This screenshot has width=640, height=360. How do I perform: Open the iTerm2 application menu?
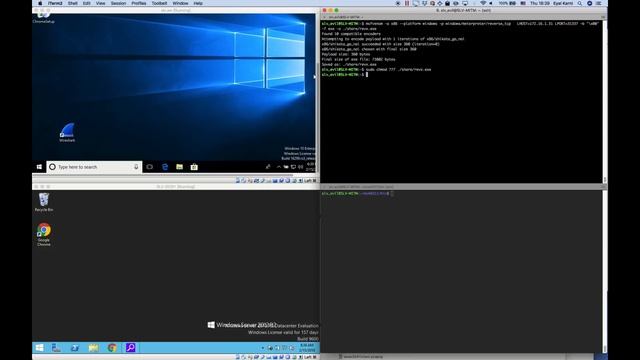pyautogui.click(x=55, y=3)
